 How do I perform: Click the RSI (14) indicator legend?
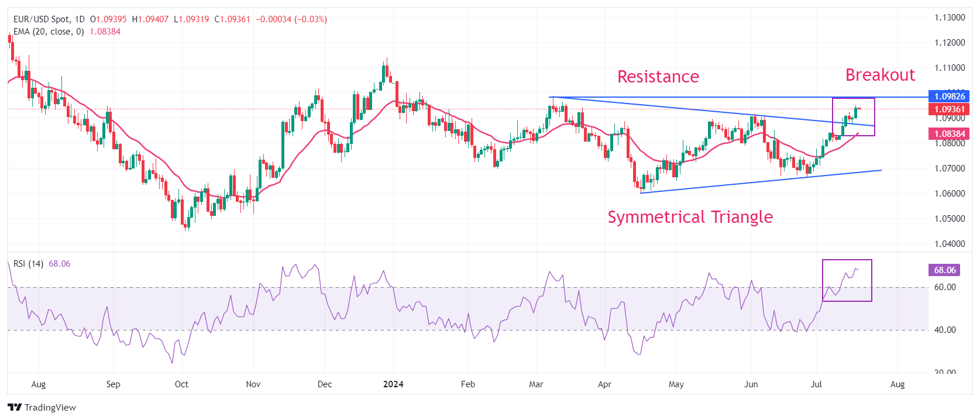point(28,264)
